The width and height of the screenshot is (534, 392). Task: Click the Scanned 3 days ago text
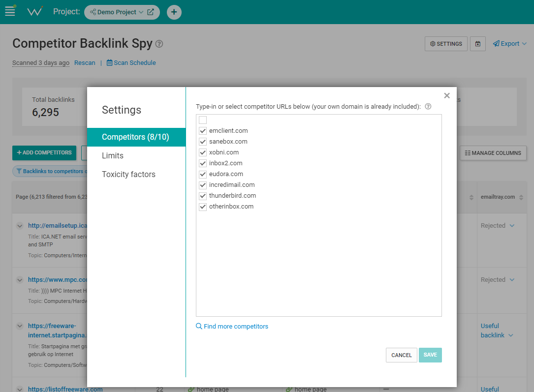41,62
